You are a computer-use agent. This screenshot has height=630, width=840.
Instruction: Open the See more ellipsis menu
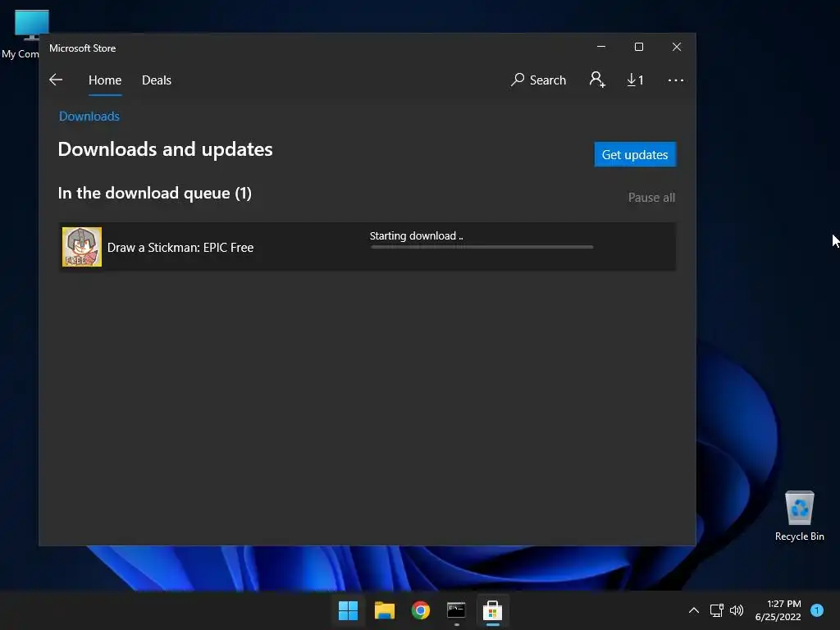pos(676,80)
